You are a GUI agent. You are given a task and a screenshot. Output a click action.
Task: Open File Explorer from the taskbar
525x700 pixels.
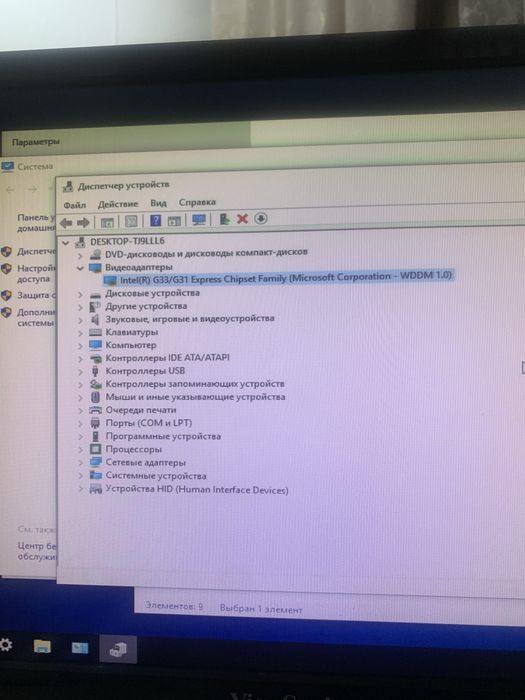point(42,647)
